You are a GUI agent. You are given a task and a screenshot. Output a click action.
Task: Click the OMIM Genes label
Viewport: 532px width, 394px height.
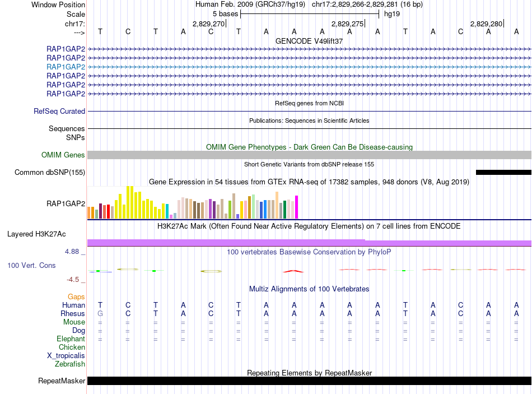(x=63, y=155)
